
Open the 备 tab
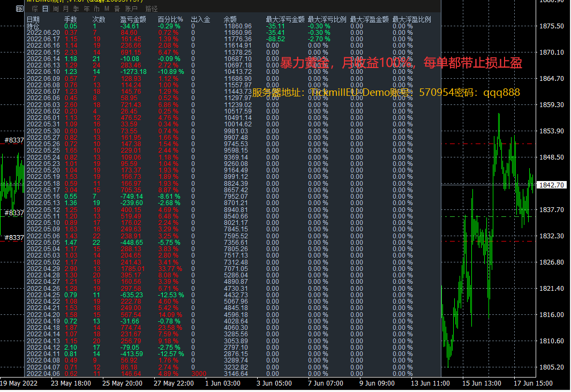[117, 9]
